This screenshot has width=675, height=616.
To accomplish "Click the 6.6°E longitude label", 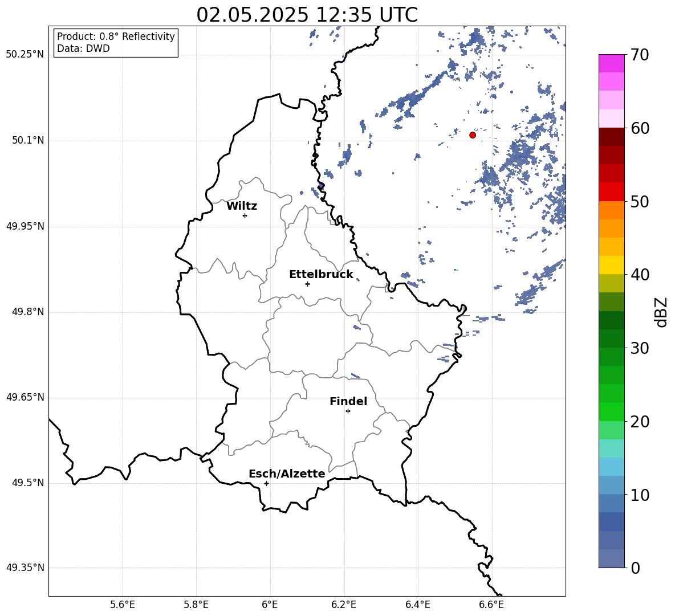I will pos(491,605).
